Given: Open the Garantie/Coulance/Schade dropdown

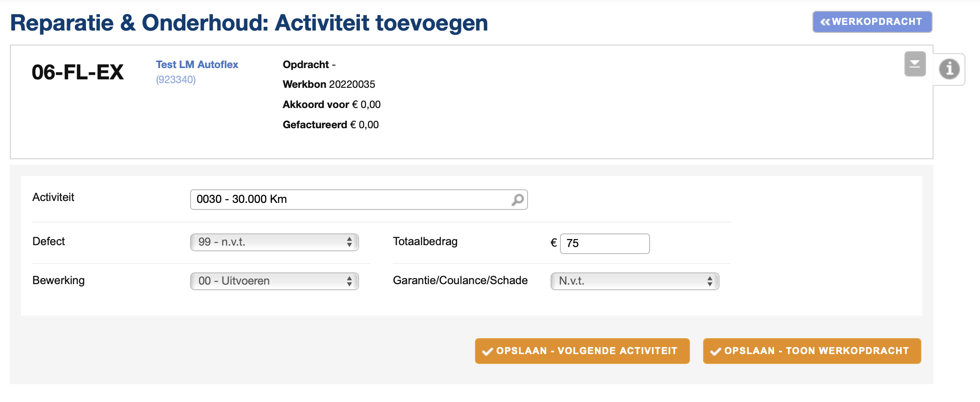Looking at the screenshot, I should [635, 281].
